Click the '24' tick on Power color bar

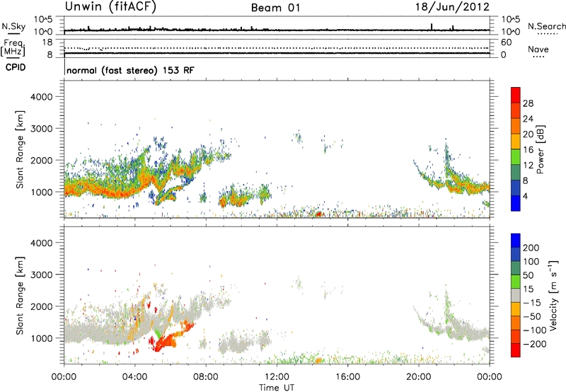528,119
